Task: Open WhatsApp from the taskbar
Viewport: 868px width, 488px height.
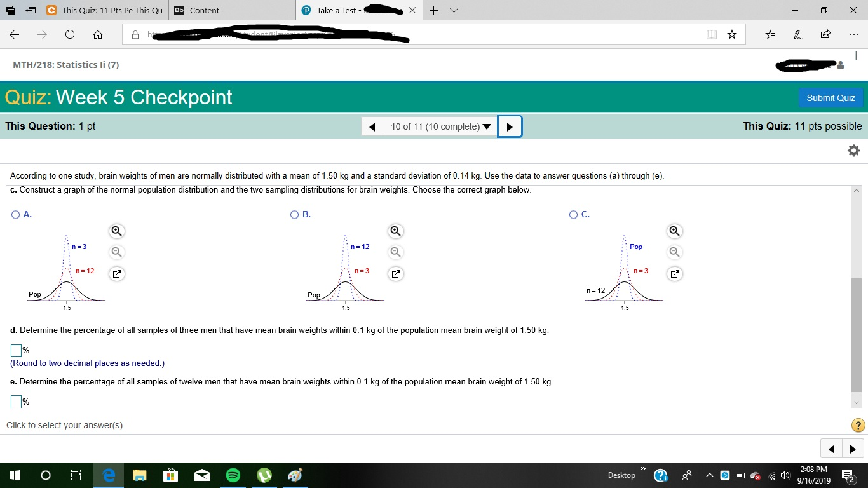Action: click(x=264, y=475)
